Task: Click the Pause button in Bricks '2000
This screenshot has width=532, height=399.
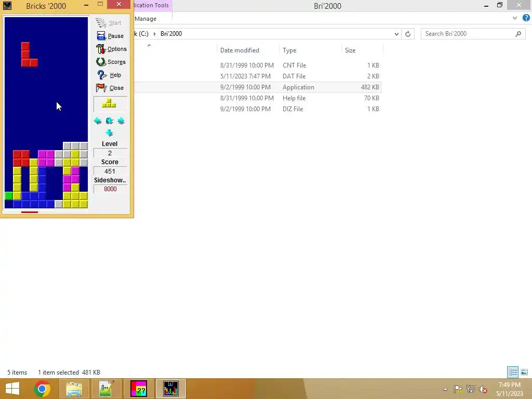Action: click(110, 36)
